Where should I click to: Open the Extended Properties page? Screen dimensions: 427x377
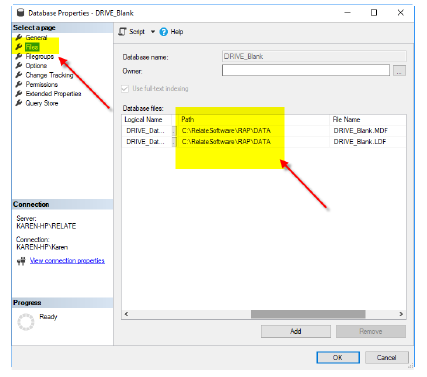coord(53,94)
